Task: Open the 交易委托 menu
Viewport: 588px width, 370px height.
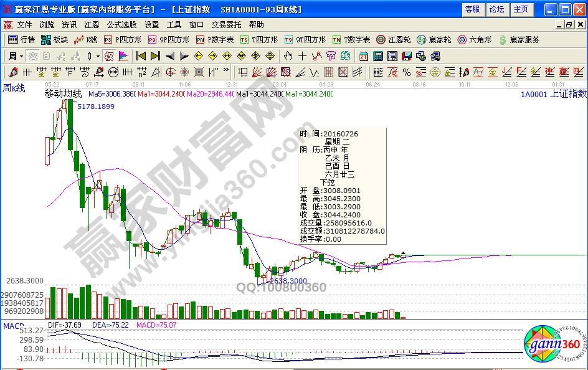Action: [226, 25]
